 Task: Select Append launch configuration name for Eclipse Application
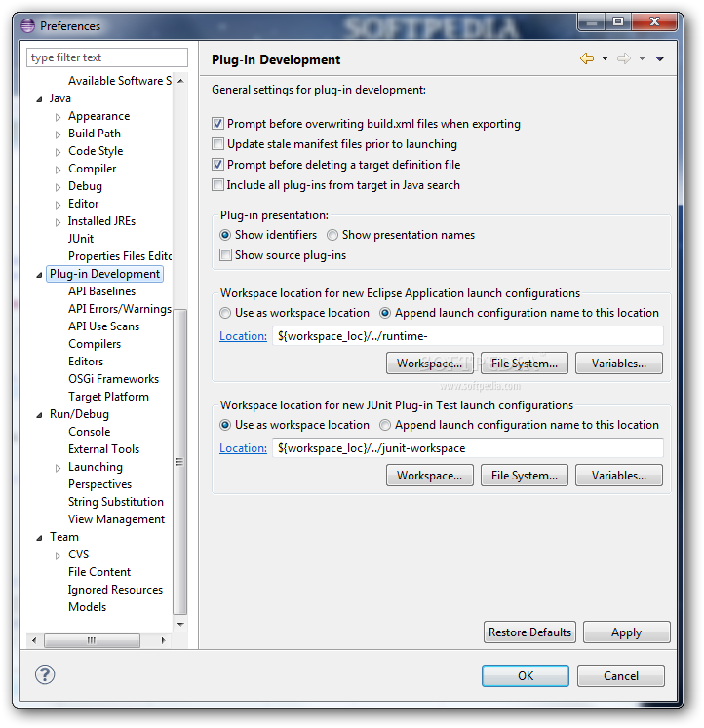[x=385, y=313]
